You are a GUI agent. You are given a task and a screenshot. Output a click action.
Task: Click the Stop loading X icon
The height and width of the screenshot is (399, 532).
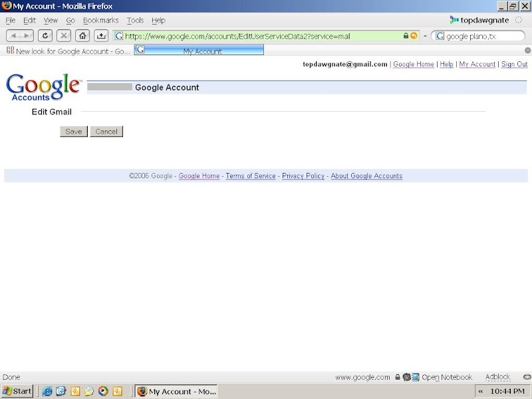click(x=64, y=36)
